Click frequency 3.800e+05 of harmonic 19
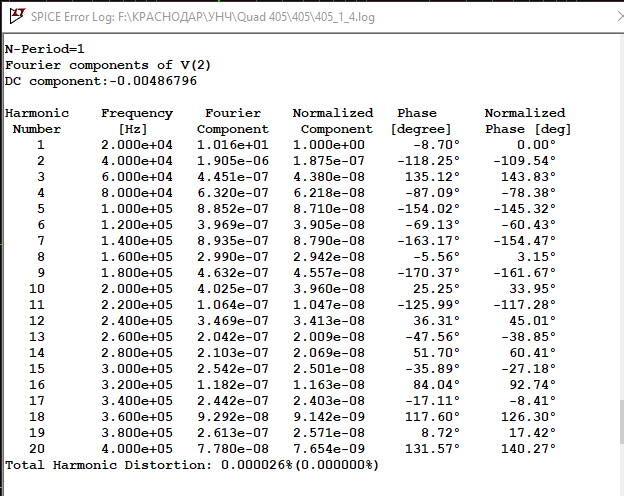This screenshot has width=624, height=496. coord(136,432)
